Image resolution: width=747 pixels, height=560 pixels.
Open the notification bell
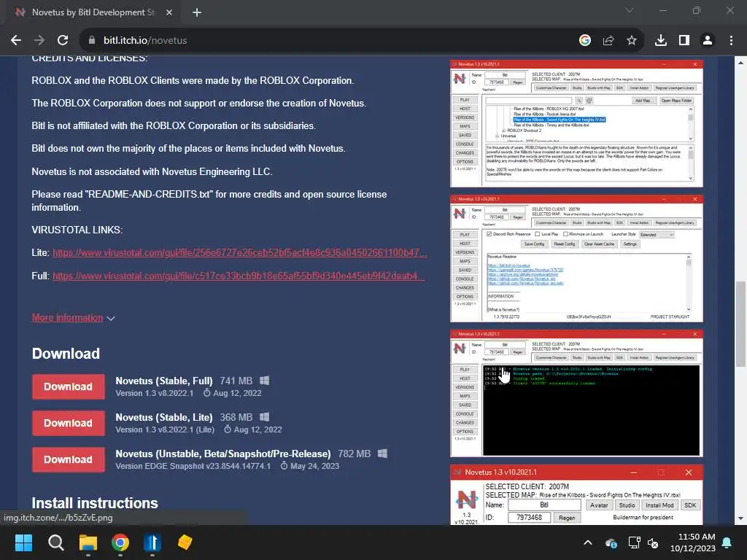click(727, 542)
